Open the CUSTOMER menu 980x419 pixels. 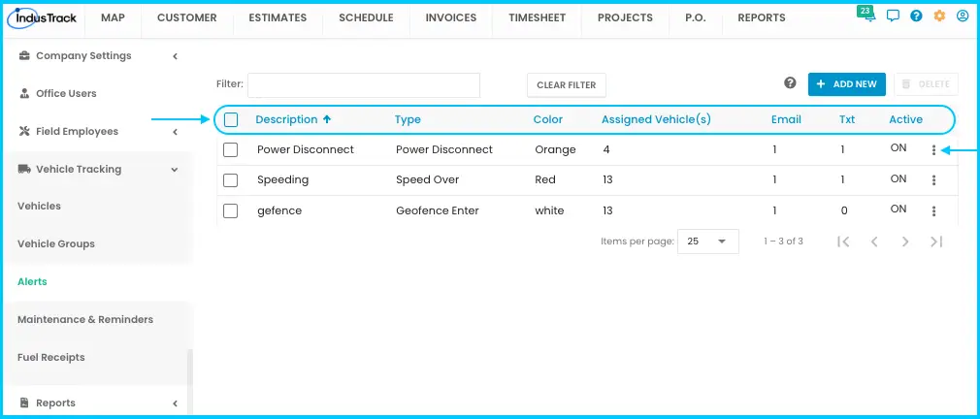click(x=187, y=18)
